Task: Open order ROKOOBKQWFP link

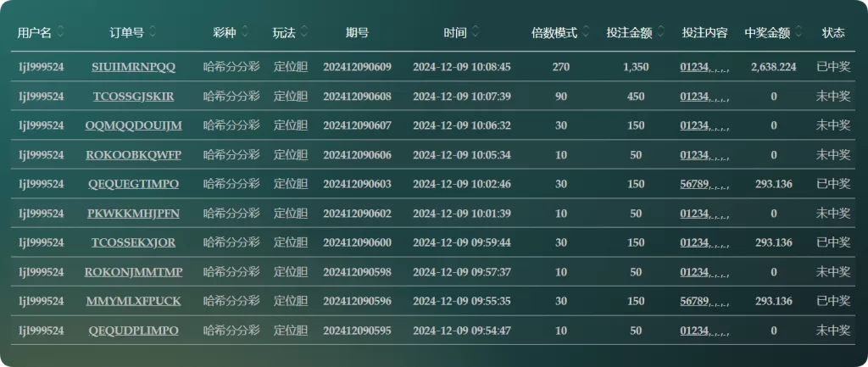Action: (x=133, y=155)
